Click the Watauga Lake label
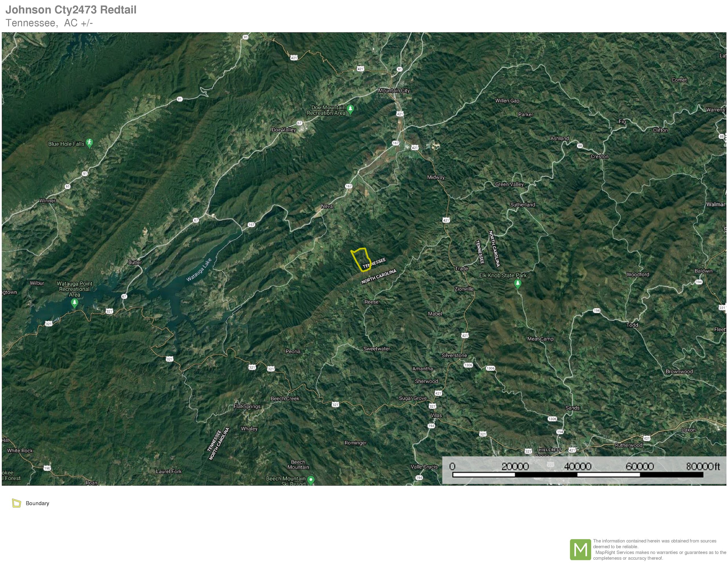 pyautogui.click(x=199, y=270)
